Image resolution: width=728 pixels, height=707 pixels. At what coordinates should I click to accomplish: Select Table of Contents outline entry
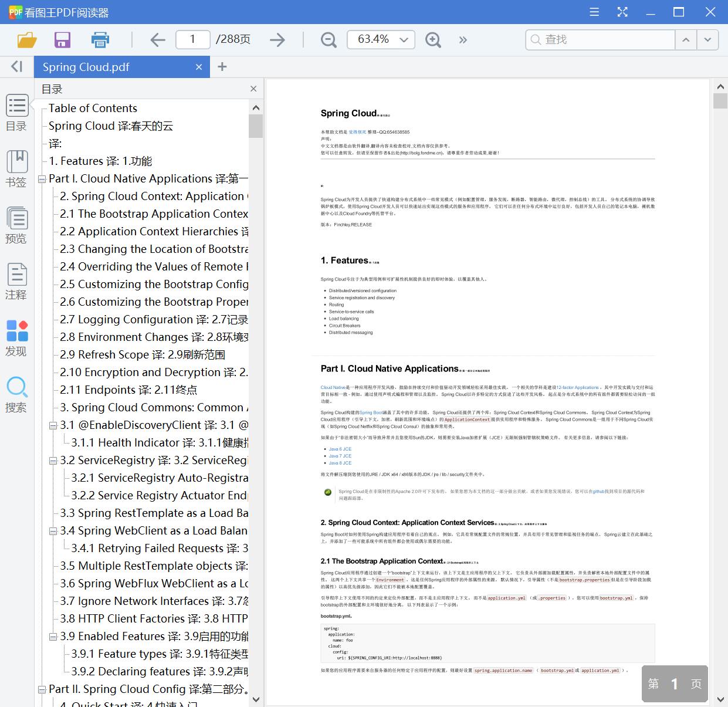tap(93, 108)
